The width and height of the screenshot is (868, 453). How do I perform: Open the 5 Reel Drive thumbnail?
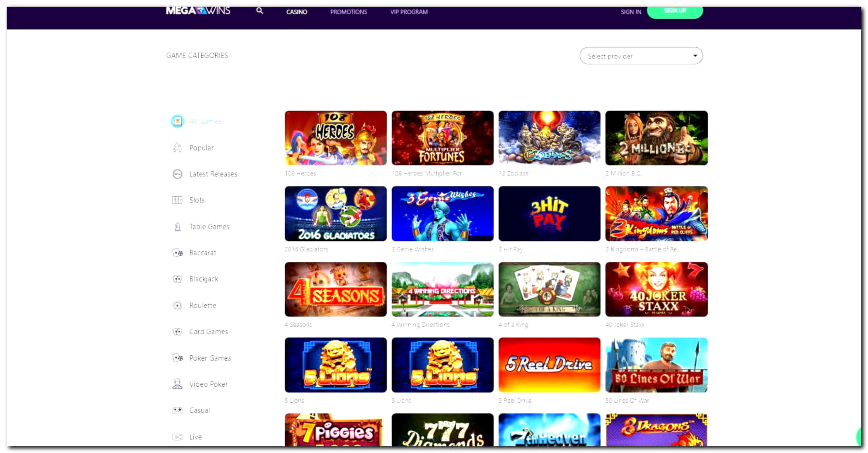pyautogui.click(x=549, y=365)
